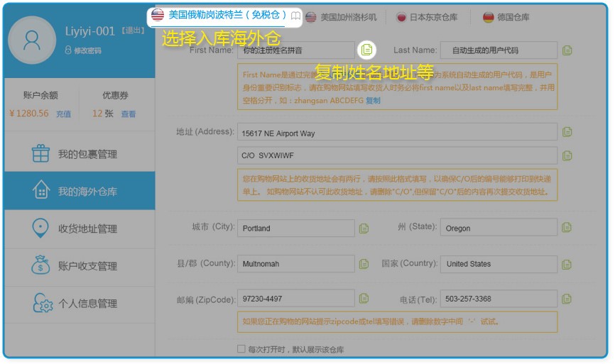Copy the C/O SVXWIWF address line
This screenshot has width=615, height=364.
[x=567, y=155]
